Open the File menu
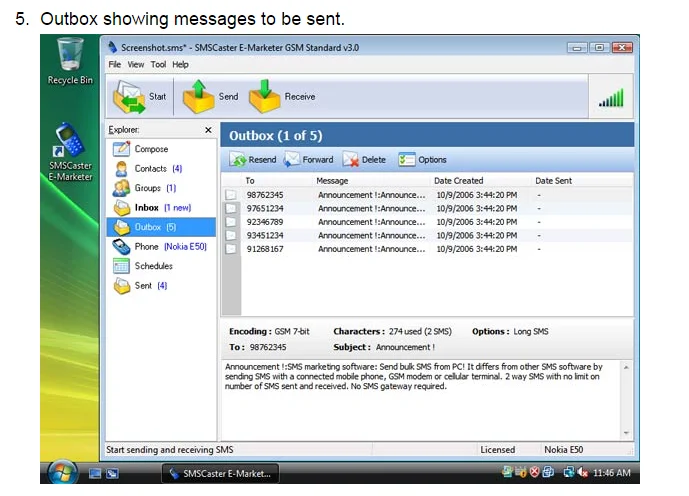Screen dimensions: 689x496 (x=115, y=64)
